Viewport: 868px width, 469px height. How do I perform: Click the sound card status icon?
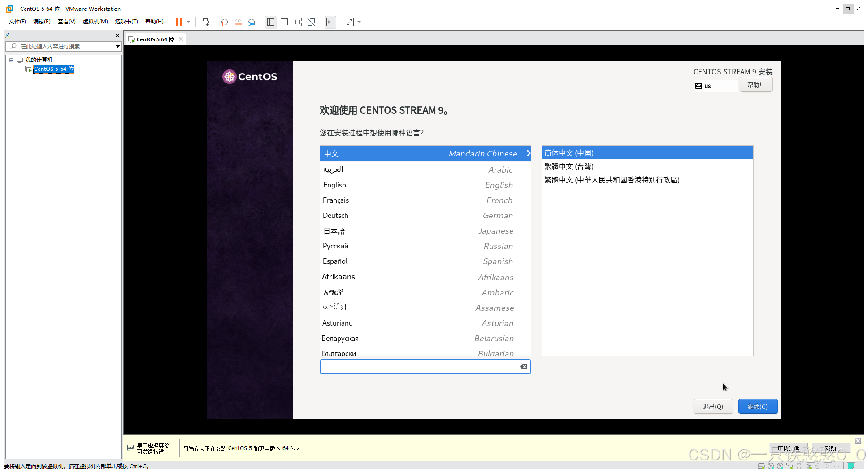(x=808, y=466)
